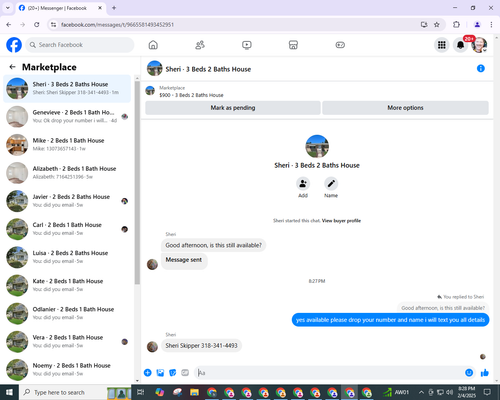Click the message 'Sheri Skipper 318-341-4493'
The height and width of the screenshot is (400, 500).
201,345
